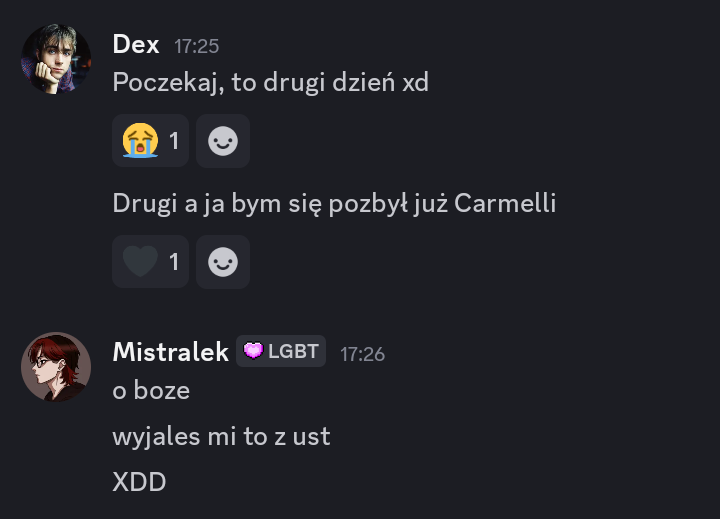Viewport: 720px width, 519px height.
Task: Click the crying face emoji image
Action: click(x=141, y=141)
